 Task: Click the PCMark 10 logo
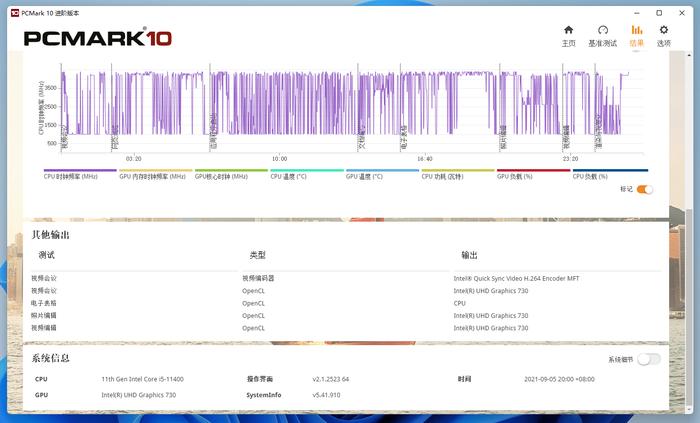pyautogui.click(x=98, y=38)
